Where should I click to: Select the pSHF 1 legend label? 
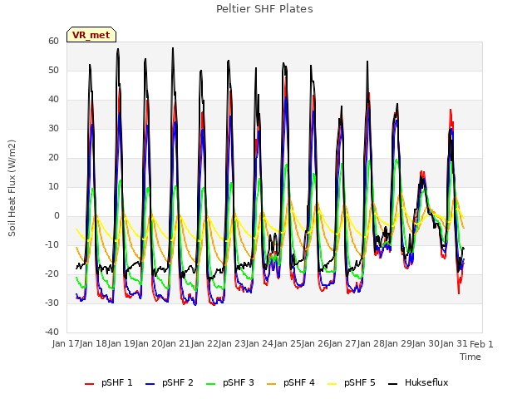(117, 382)
